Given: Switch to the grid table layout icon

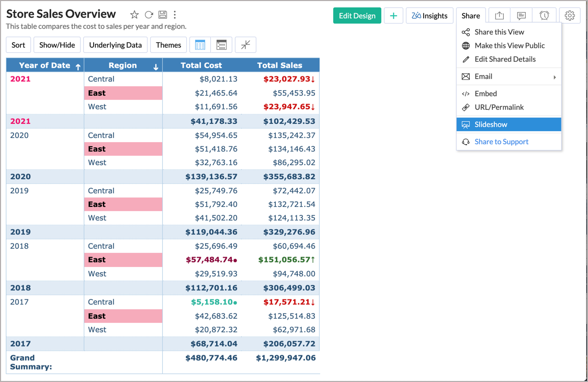Looking at the screenshot, I should pyautogui.click(x=200, y=45).
